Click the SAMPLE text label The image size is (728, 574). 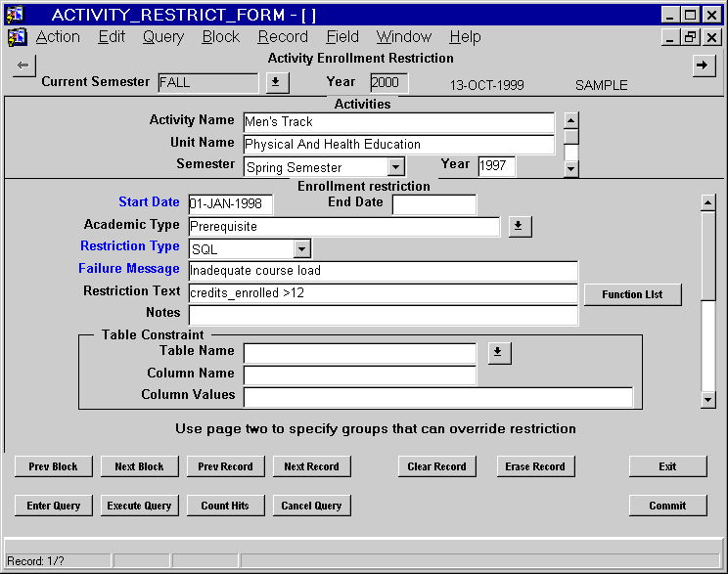click(x=601, y=85)
